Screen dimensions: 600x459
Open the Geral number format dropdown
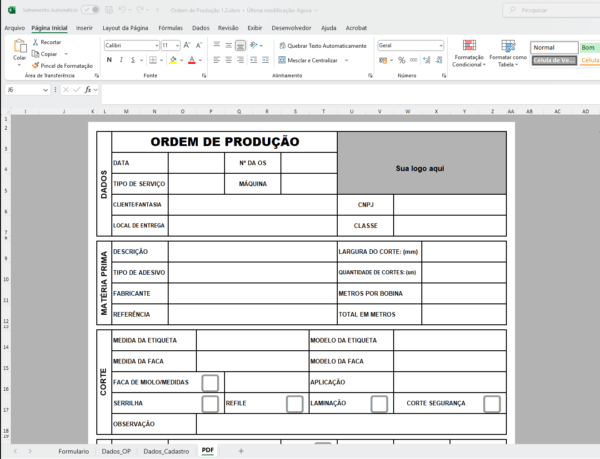coord(441,46)
